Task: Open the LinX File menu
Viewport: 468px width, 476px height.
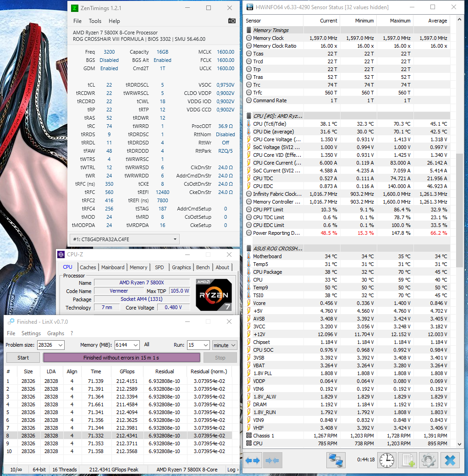Action: click(11, 333)
